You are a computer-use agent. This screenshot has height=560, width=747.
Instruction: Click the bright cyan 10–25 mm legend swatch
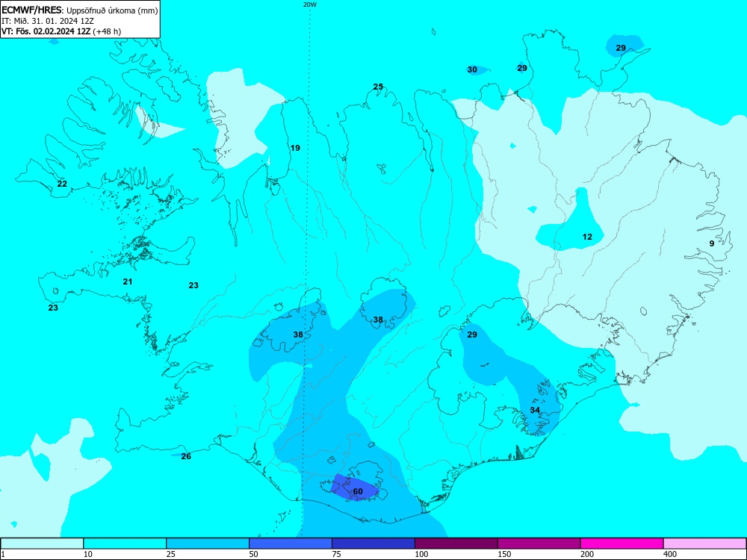(x=125, y=544)
